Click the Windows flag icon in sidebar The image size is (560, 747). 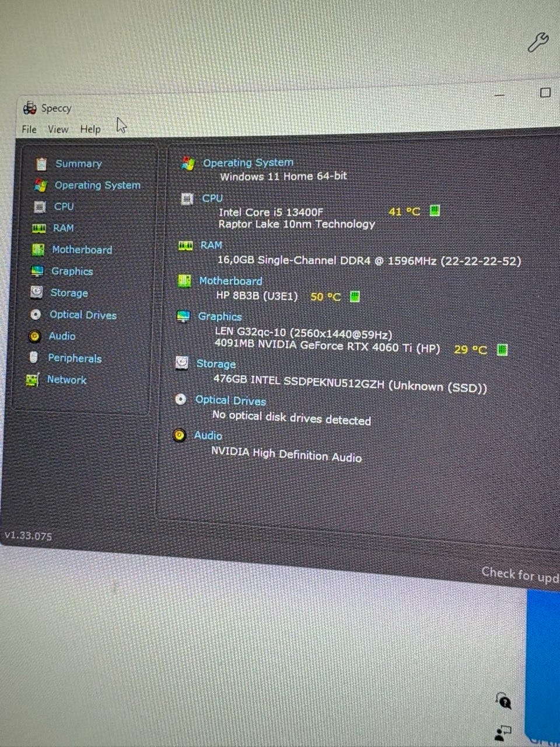[40, 186]
